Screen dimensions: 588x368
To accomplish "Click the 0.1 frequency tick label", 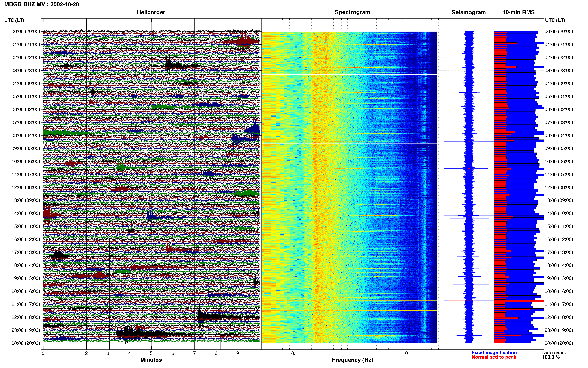I will (x=295, y=353).
